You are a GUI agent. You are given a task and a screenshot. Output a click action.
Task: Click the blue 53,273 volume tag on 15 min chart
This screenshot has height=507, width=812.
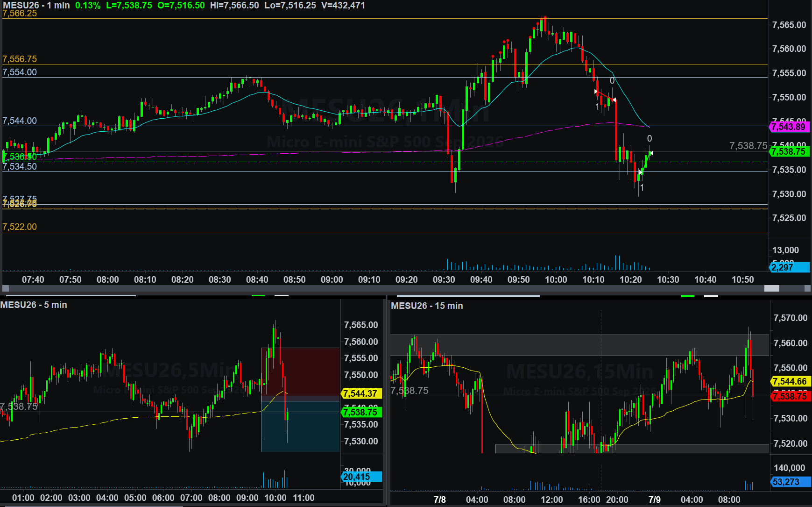[790, 482]
